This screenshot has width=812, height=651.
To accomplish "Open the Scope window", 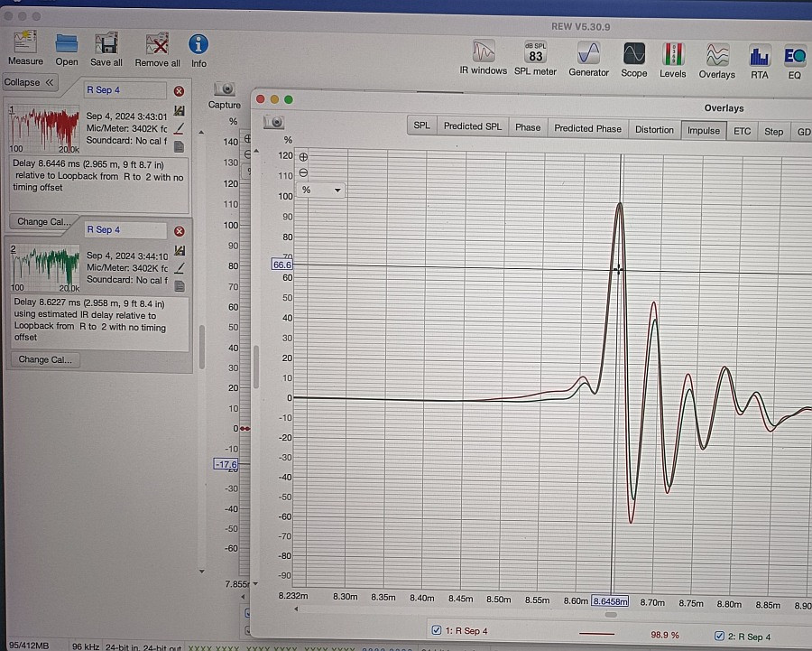I will click(x=634, y=60).
